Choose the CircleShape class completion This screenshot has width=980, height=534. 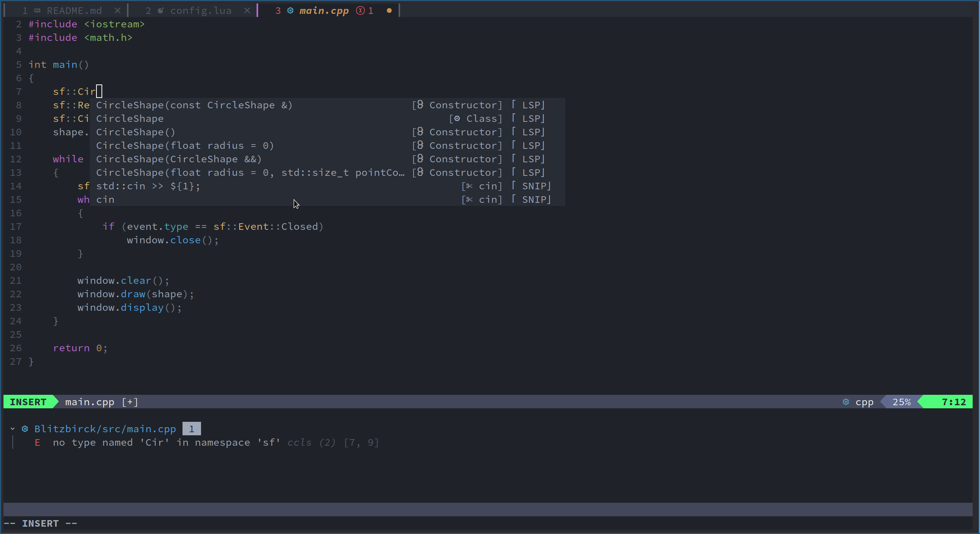click(x=327, y=118)
